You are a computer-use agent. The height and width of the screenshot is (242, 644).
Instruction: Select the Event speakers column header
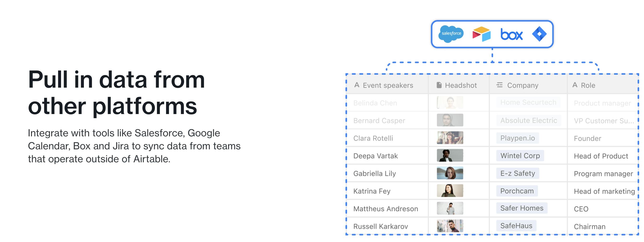coord(388,85)
